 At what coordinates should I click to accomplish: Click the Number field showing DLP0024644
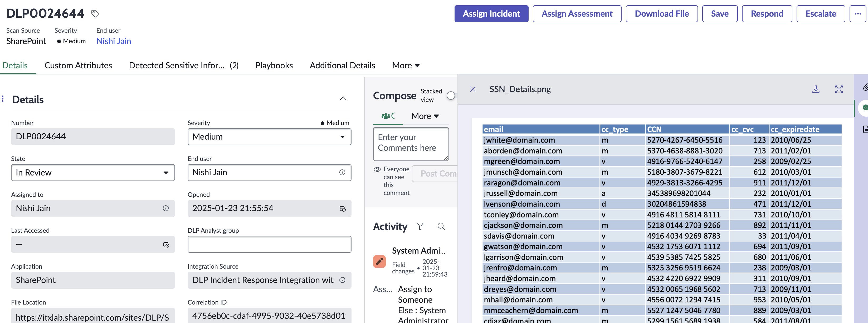point(93,137)
